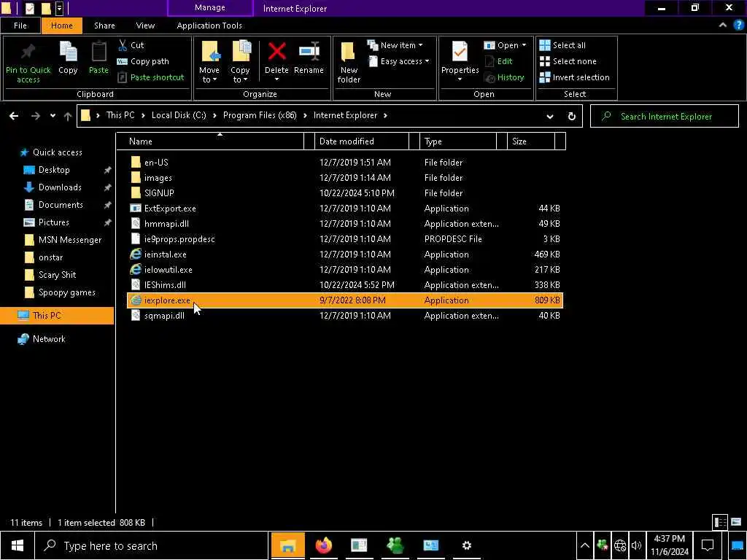
Task: Refresh the Internet Explorer folder
Action: point(572,116)
